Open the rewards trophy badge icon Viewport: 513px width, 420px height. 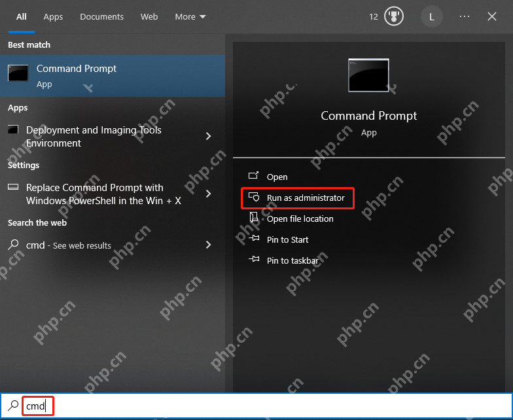coord(394,16)
